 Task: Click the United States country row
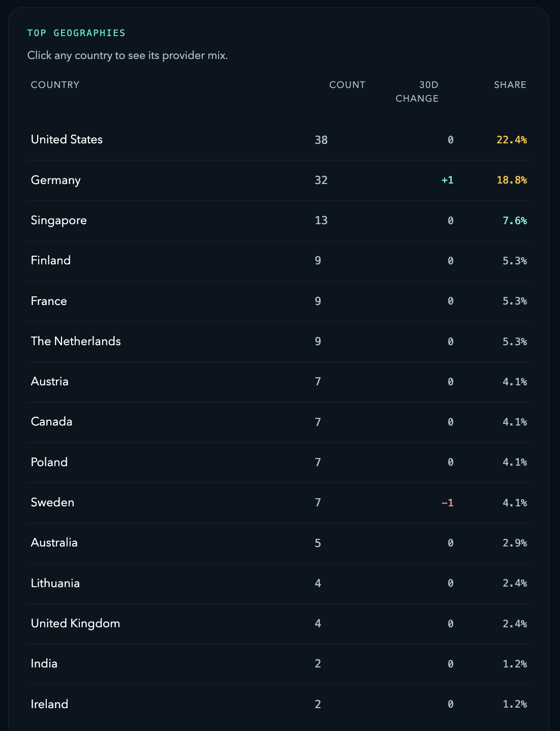[67, 140]
